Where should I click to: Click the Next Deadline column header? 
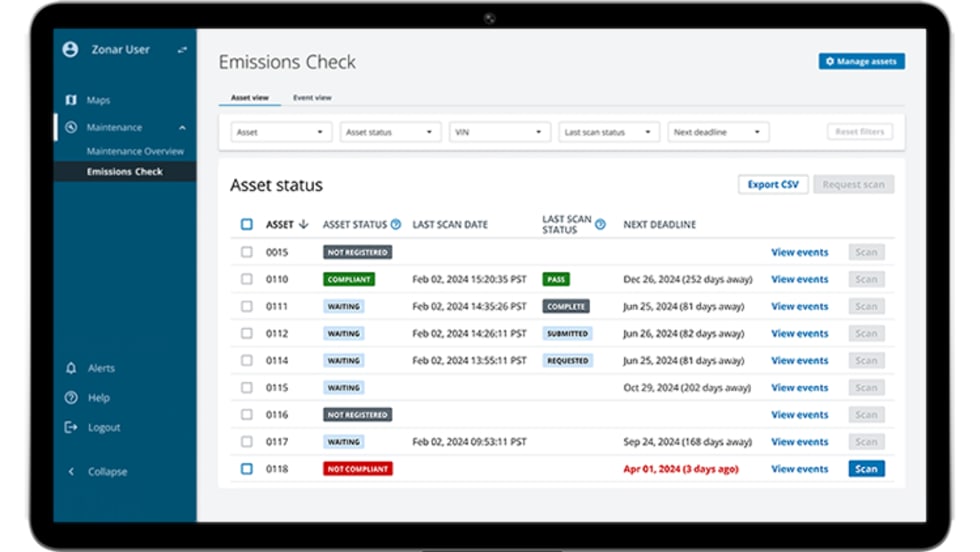[x=659, y=224]
